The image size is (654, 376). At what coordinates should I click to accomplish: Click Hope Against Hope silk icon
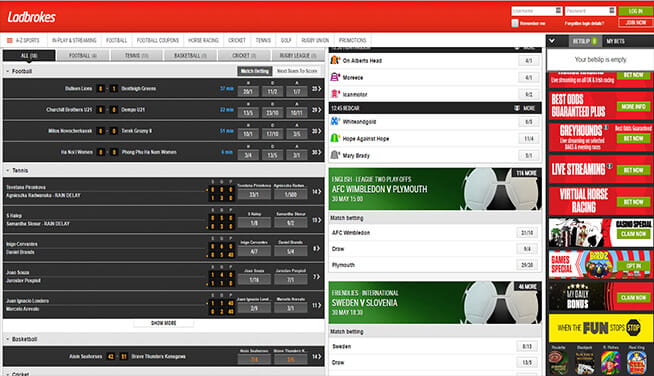point(335,138)
